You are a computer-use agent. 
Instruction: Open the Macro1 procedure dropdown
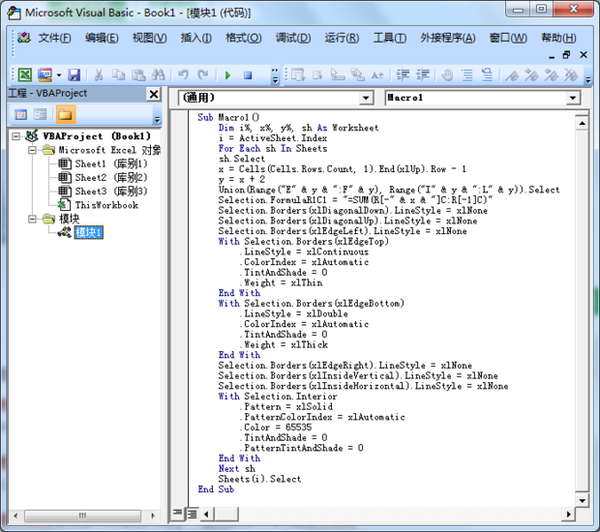click(x=572, y=98)
